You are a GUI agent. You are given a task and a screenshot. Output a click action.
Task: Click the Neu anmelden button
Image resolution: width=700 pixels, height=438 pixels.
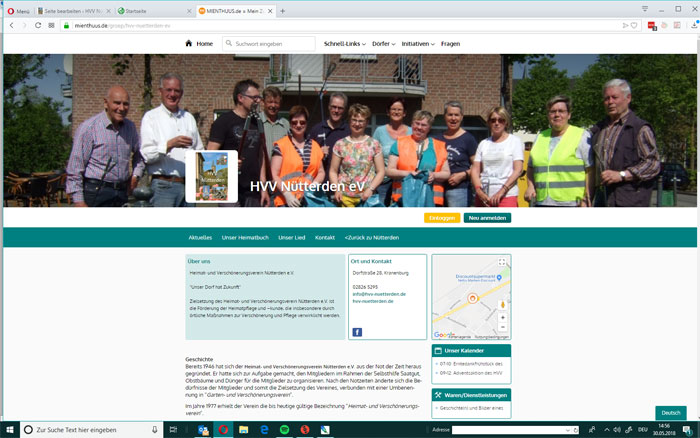tap(488, 218)
